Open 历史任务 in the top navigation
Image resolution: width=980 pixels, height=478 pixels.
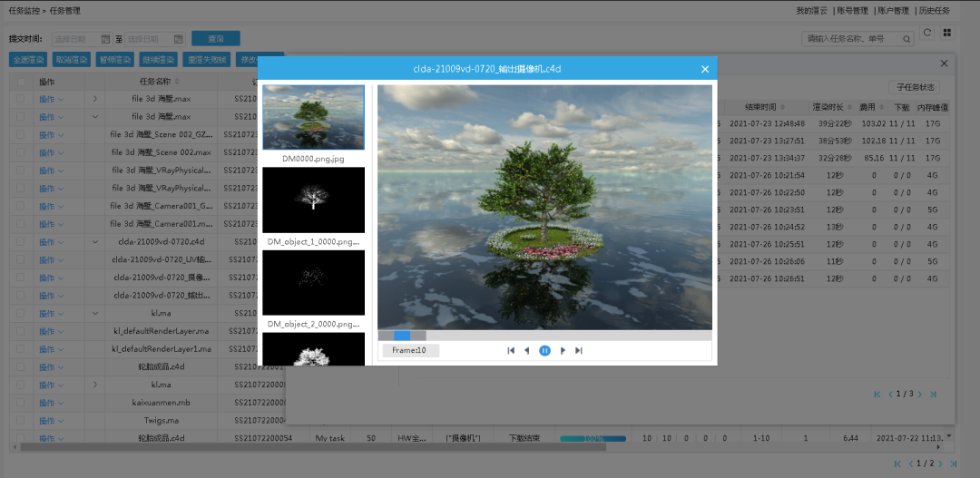(x=933, y=11)
